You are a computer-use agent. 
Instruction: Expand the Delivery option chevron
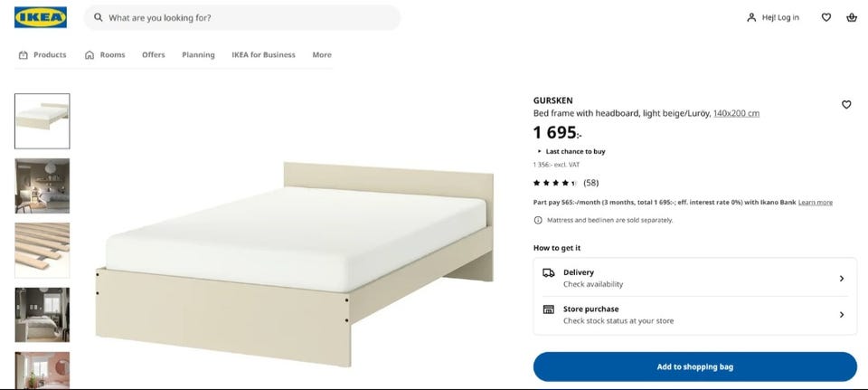point(842,278)
